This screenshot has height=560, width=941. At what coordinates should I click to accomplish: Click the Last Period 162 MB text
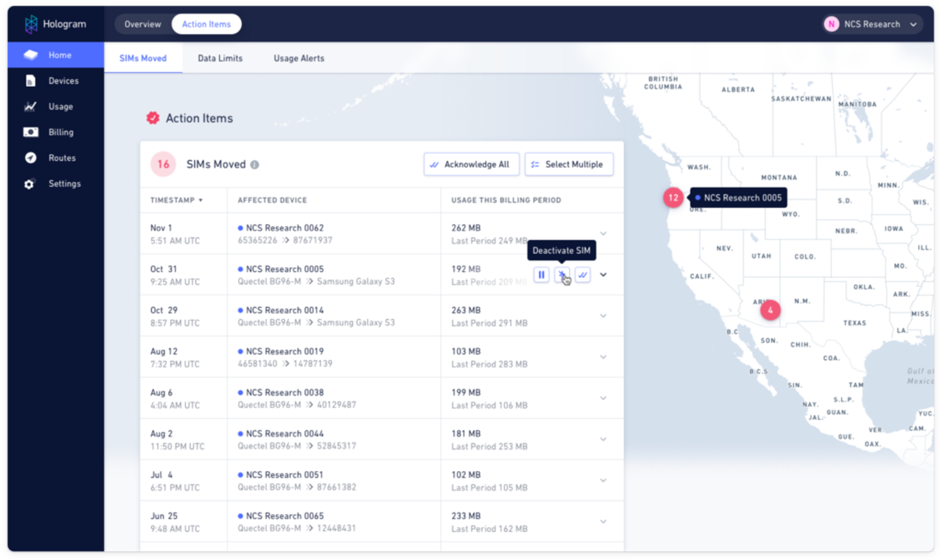point(489,529)
